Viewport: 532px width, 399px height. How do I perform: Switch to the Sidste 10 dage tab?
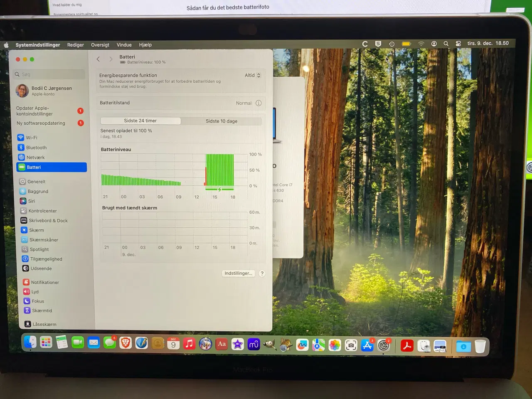221,121
